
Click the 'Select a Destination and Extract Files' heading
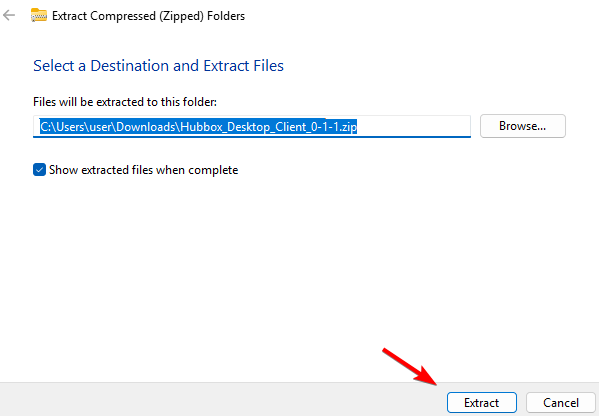(x=158, y=66)
